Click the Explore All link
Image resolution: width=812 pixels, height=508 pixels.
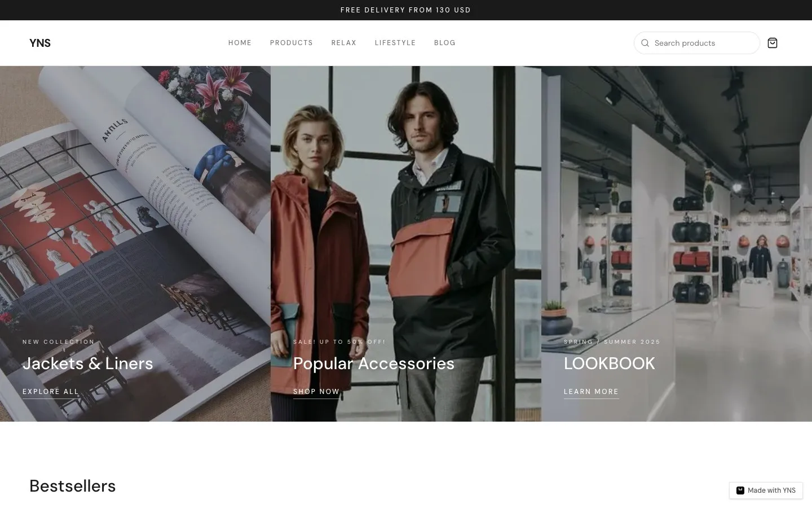click(51, 392)
